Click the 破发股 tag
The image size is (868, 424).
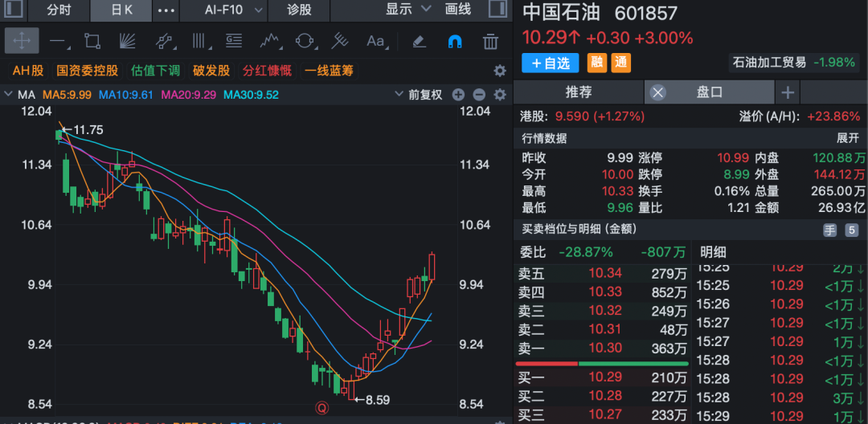[x=211, y=71]
